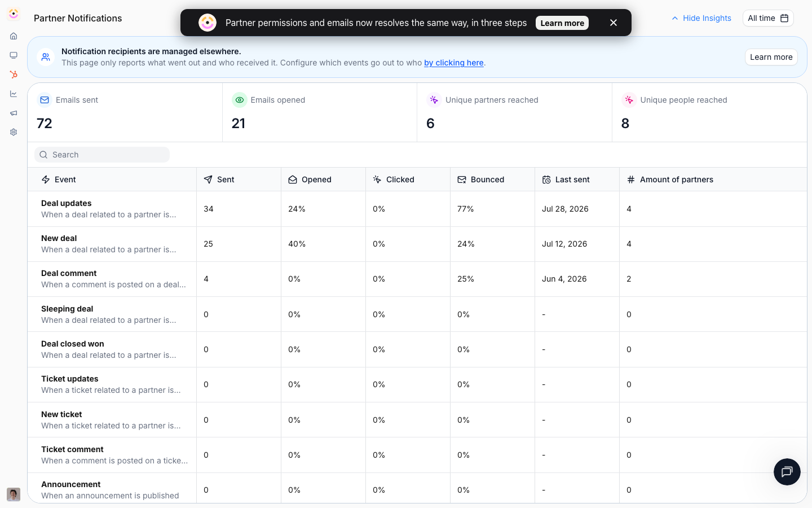
Task: Click the envelope icon beside Emails sent
Action: [45, 100]
